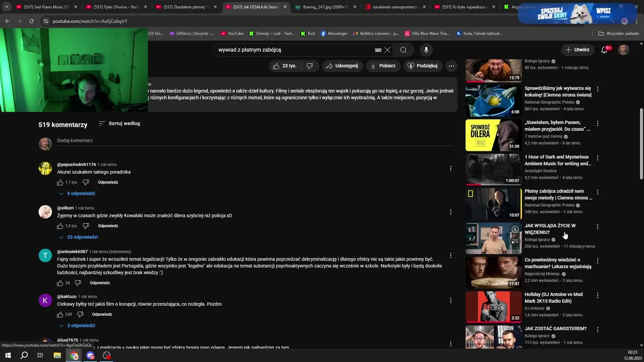Open 1 Hour of Dark Ambient Music thumbnail
The image size is (644, 362).
coord(493,169)
